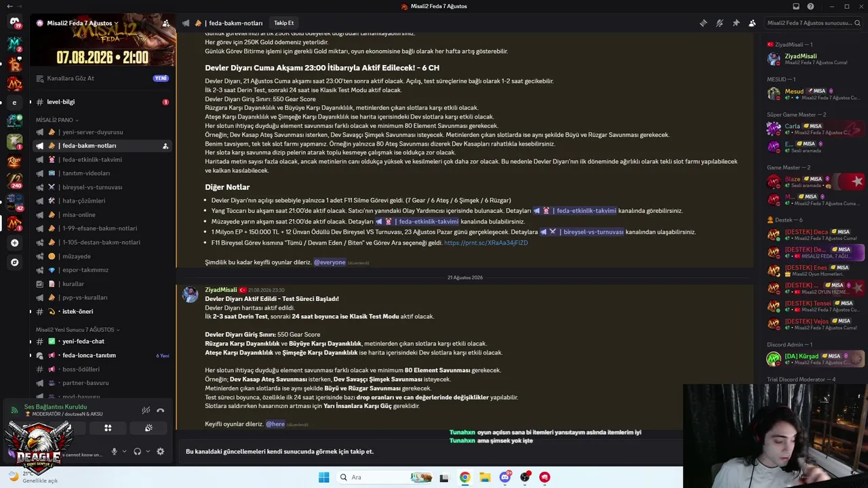Show pinned messages
Screen dimensions: 868x488
click(736, 23)
